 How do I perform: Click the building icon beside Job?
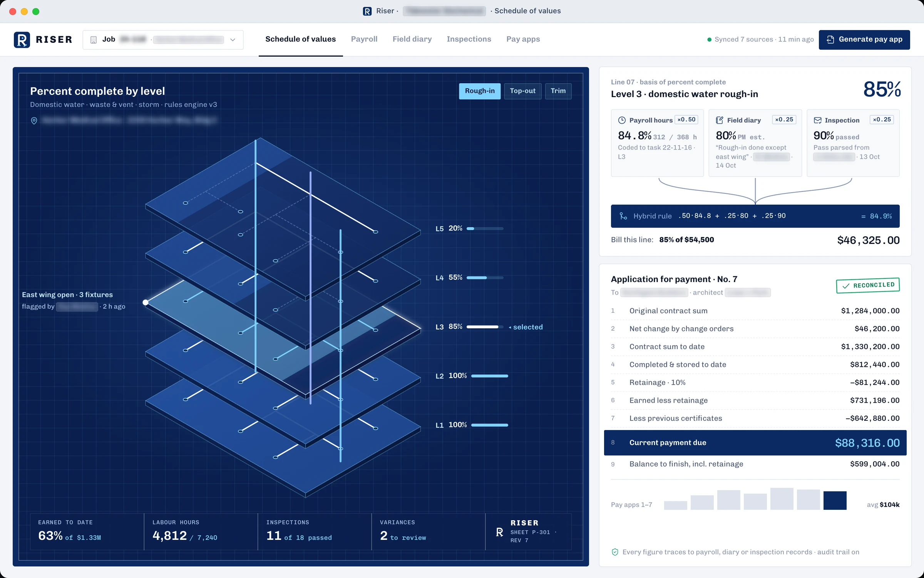tap(93, 40)
